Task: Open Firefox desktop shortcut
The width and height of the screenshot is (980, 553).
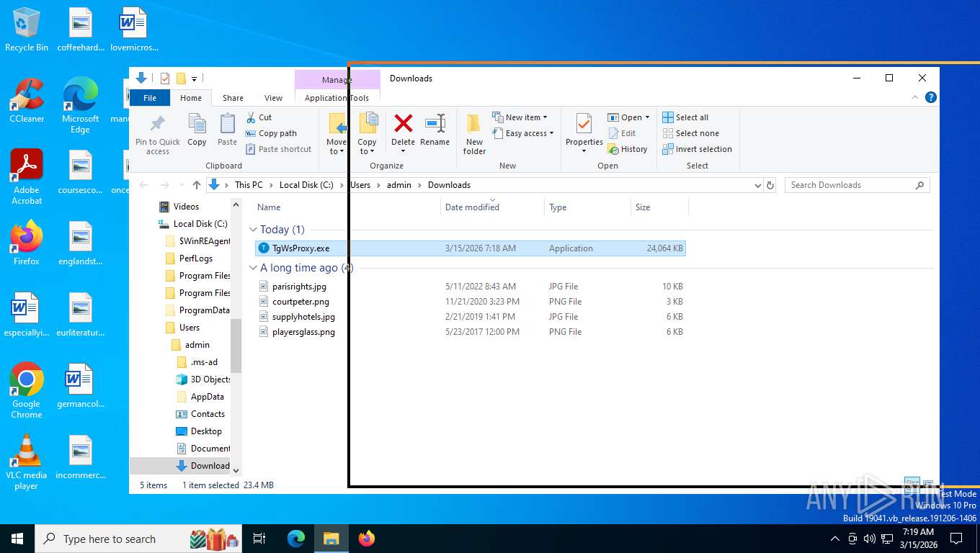Action: [27, 243]
